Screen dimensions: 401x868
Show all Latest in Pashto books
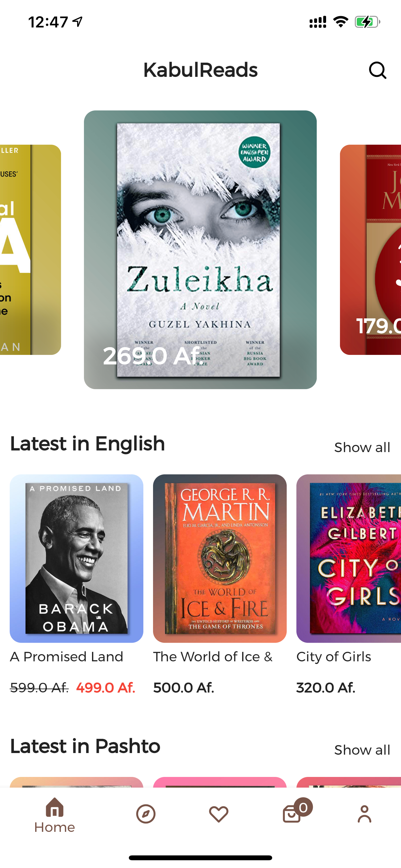click(x=362, y=750)
